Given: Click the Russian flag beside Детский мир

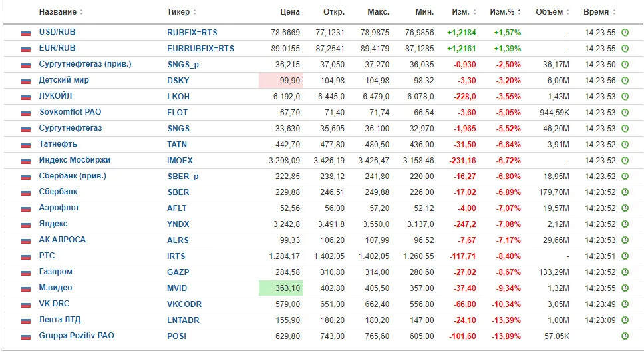Looking at the screenshot, I should [x=26, y=81].
